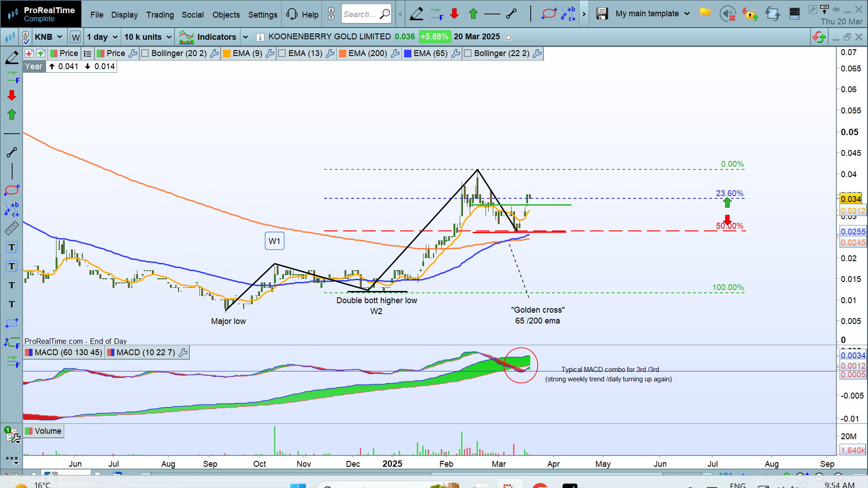Open the Social menu
This screenshot has width=868, height=488.
pyautogui.click(x=193, y=14)
